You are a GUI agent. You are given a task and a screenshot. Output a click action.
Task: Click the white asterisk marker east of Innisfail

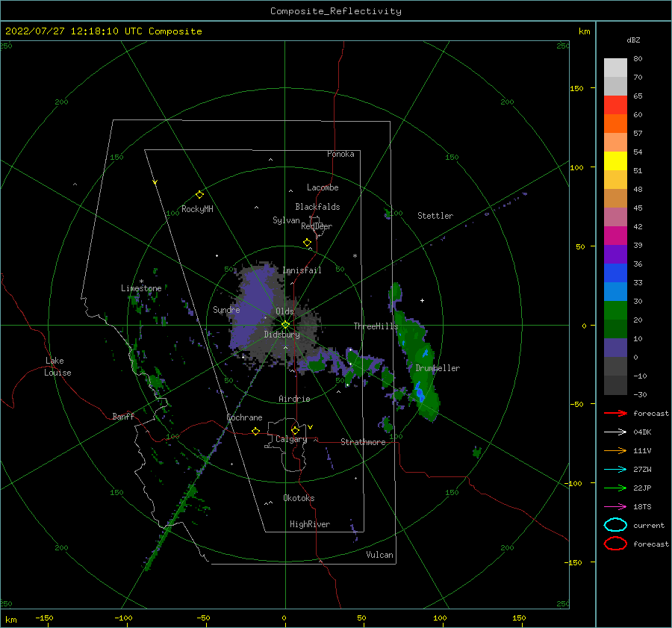[355, 256]
